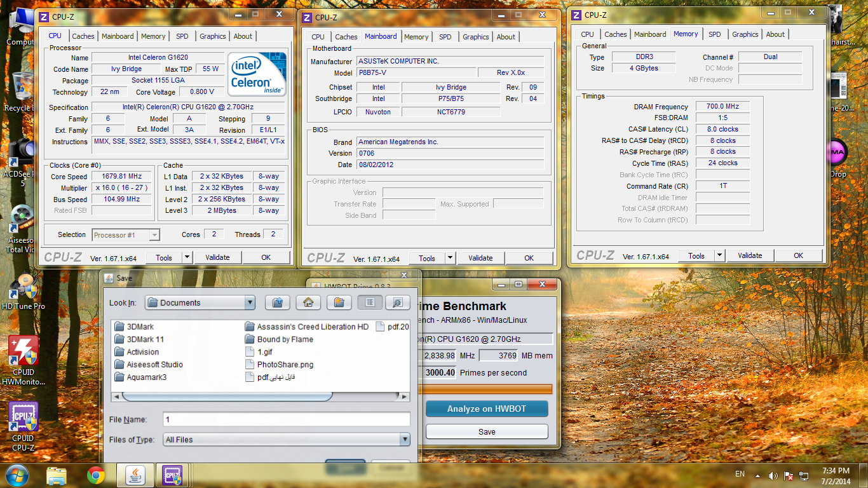Select the Aquamark3 folder
Image resolution: width=868 pixels, height=488 pixels.
[140, 377]
